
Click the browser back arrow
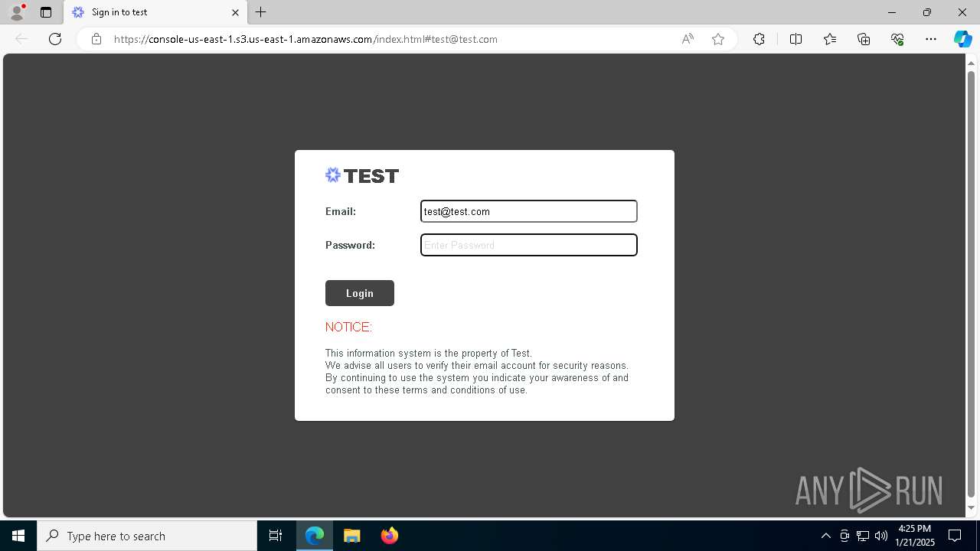(21, 39)
